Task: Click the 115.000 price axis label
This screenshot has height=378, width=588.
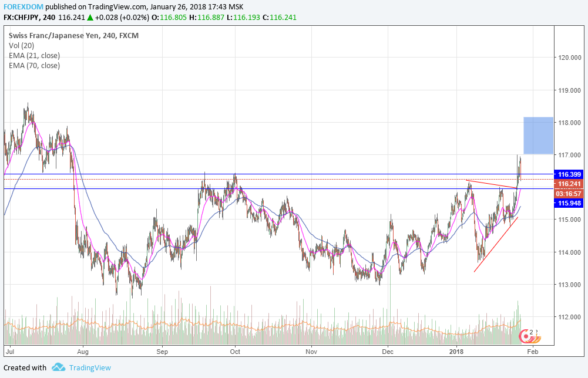Action: (x=570, y=220)
